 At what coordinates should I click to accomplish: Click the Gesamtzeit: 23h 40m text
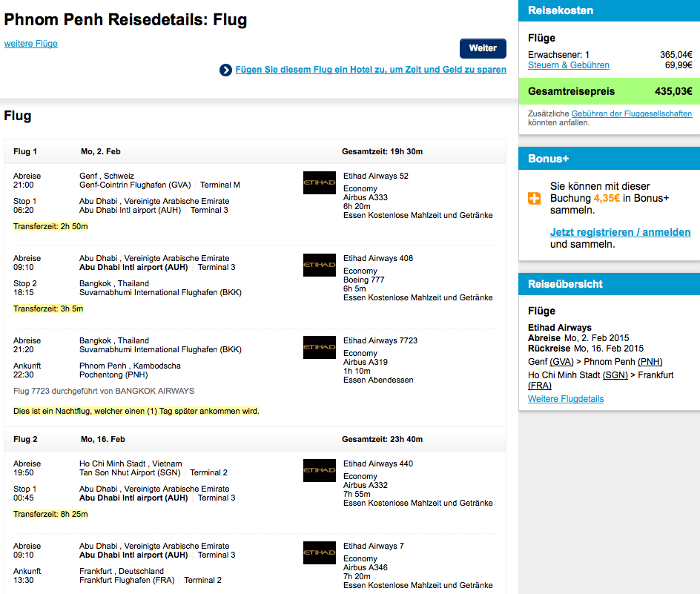coord(382,439)
